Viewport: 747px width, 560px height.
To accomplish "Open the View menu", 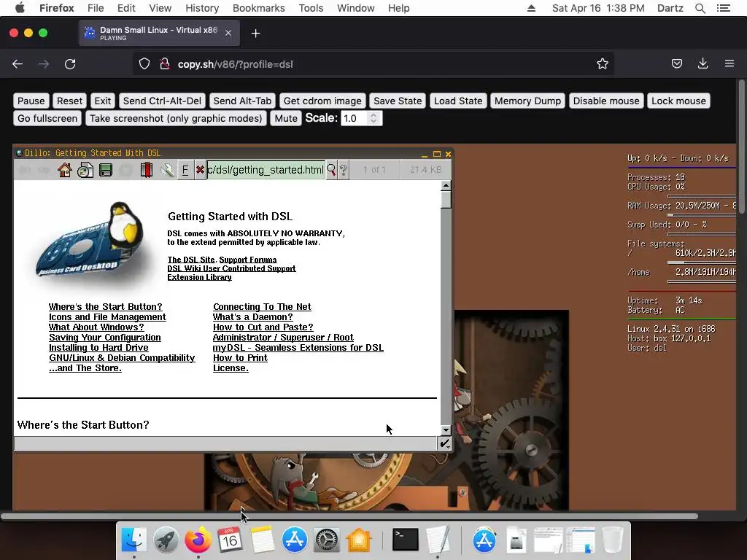I will (x=160, y=8).
